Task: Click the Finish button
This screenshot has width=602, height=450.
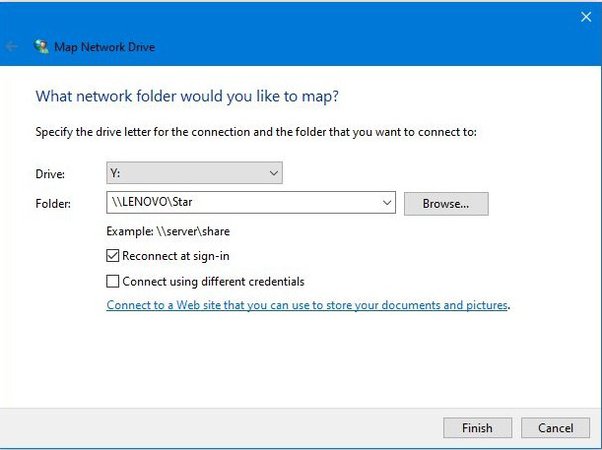Action: (x=477, y=428)
